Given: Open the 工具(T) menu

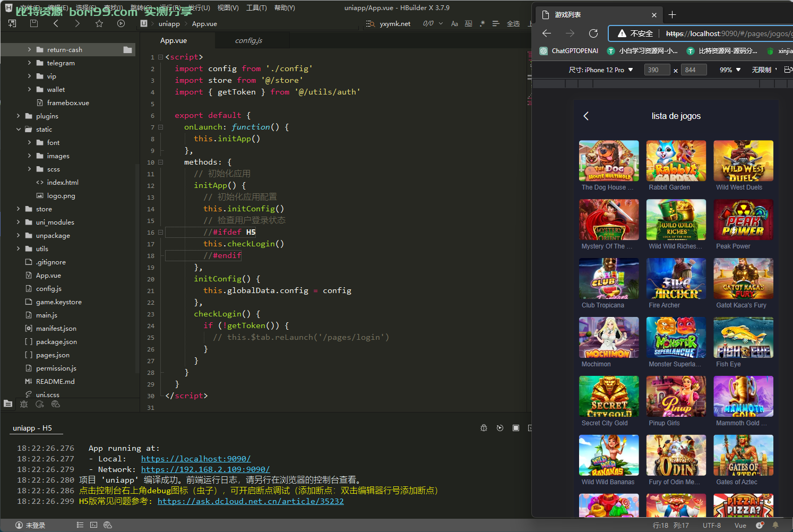Looking at the screenshot, I should (256, 8).
